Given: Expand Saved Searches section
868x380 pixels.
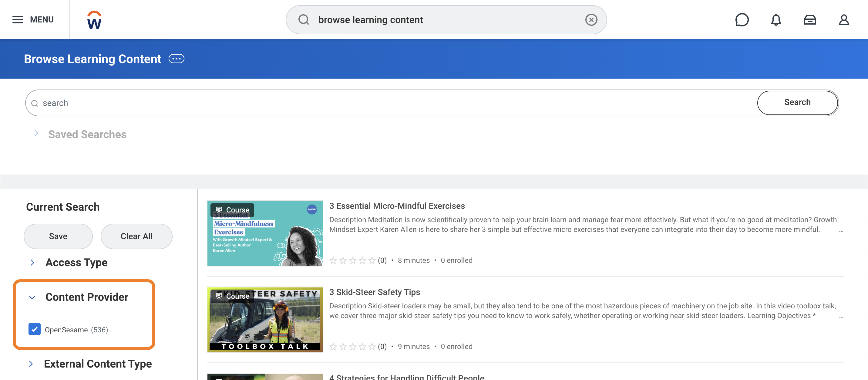Looking at the screenshot, I should (36, 134).
